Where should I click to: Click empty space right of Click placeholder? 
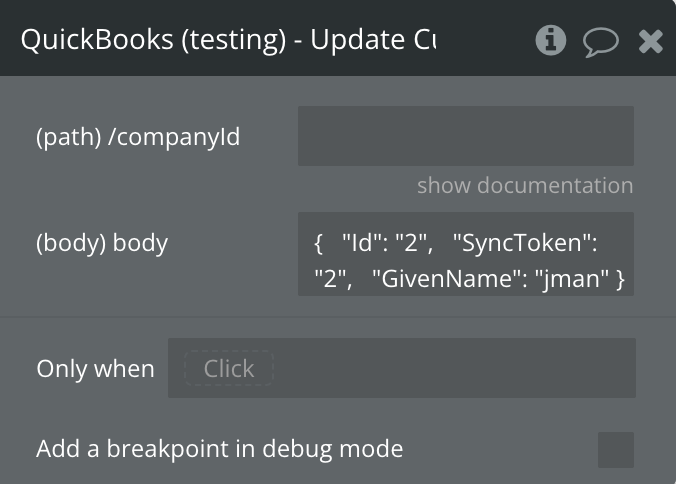click(x=450, y=368)
